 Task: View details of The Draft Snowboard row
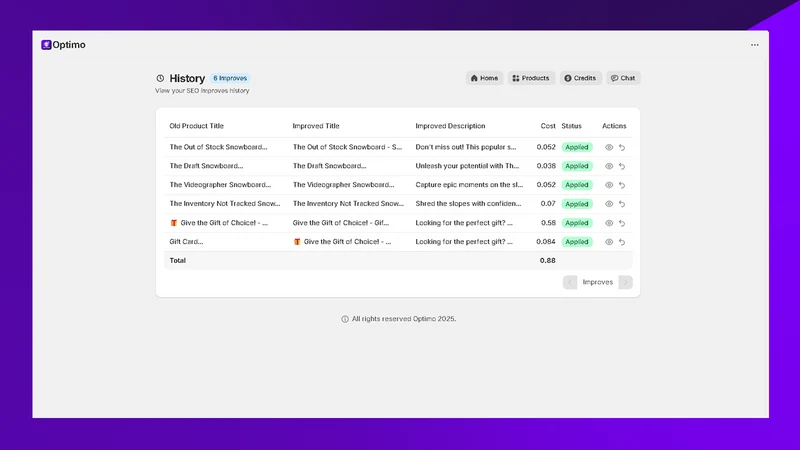(609, 166)
